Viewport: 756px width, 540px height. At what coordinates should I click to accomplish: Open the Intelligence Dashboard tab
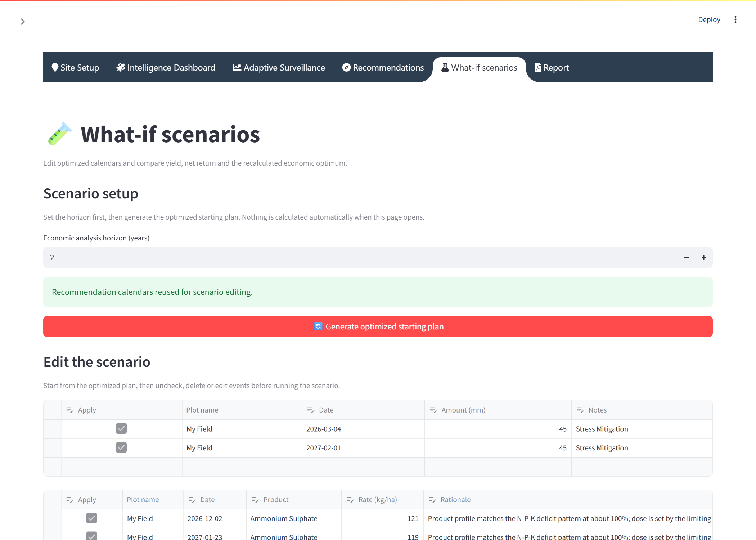point(166,67)
